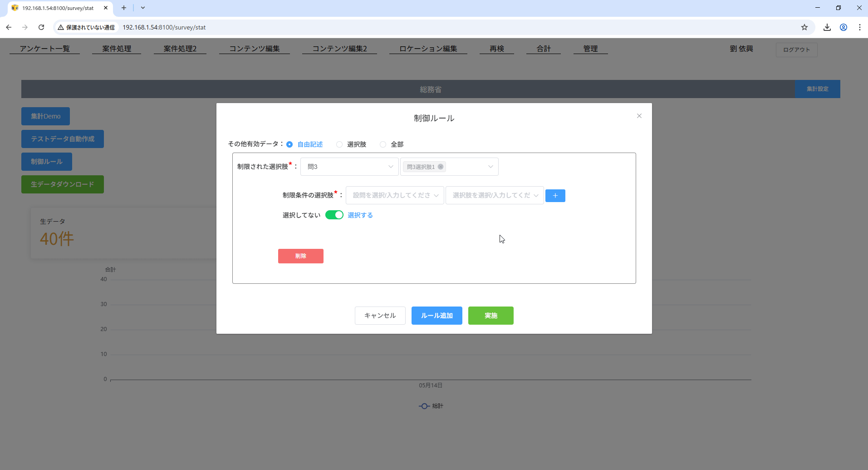Viewport: 868px width, 470px height.
Task: Remove the 問3選択肢1 tag via its x icon
Action: click(440, 167)
